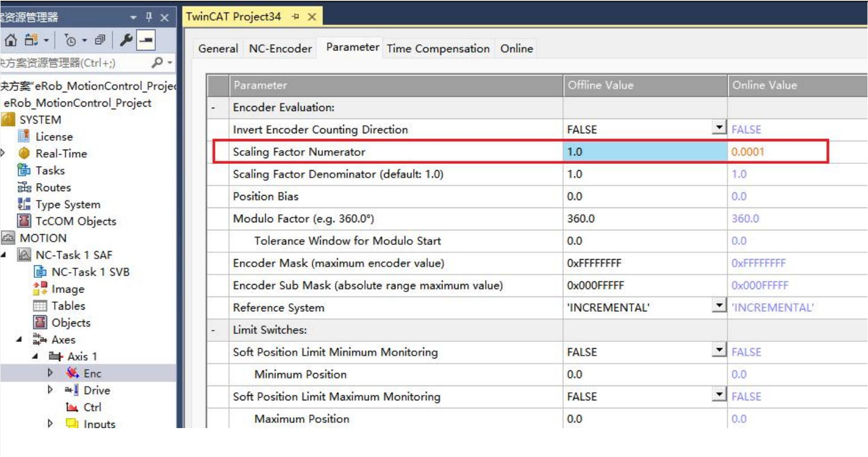Select the MOTION node in the tree
The width and height of the screenshot is (868, 457).
pos(43,238)
